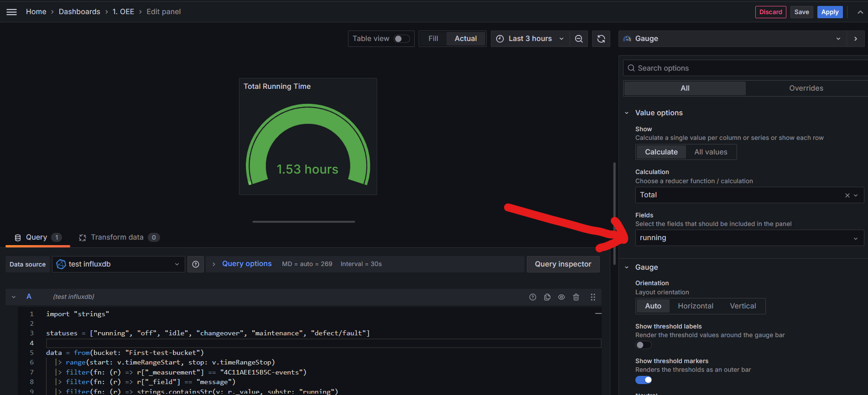Clear the Total calculation selection
The image size is (868, 395).
click(x=847, y=195)
